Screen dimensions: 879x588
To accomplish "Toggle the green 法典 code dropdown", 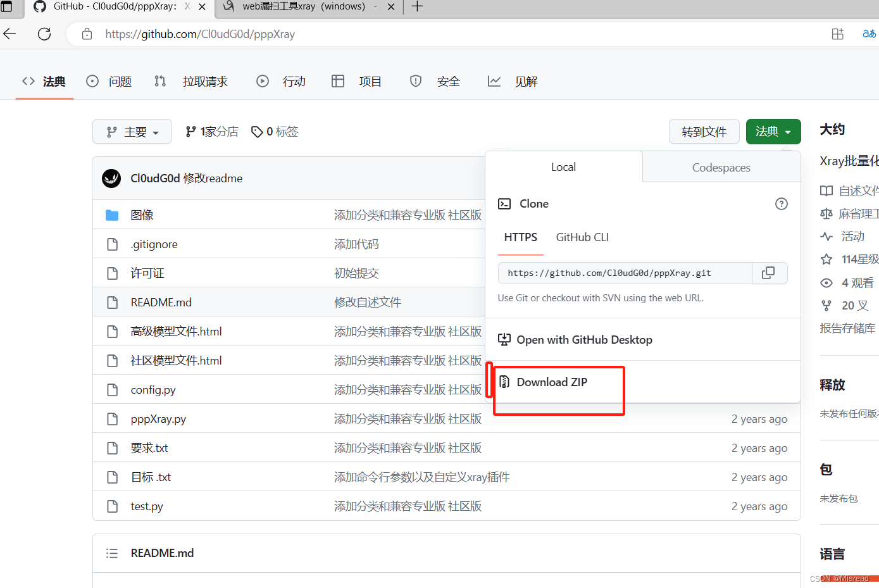I will [773, 132].
